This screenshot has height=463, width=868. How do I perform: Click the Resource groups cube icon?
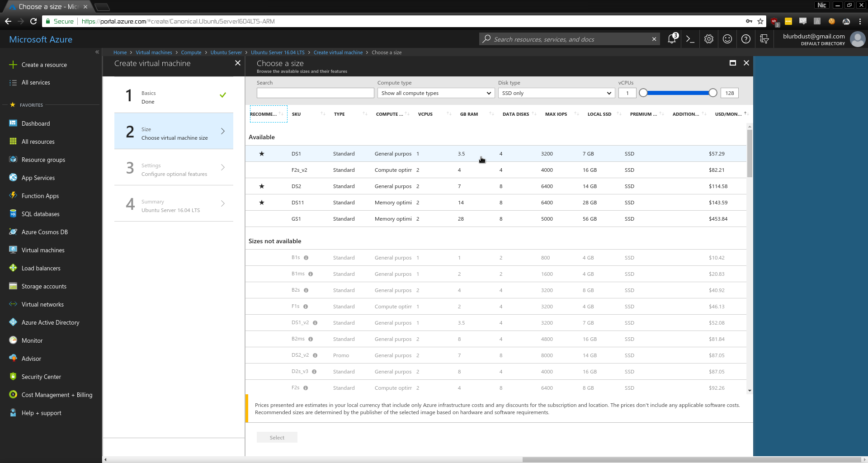pyautogui.click(x=13, y=160)
